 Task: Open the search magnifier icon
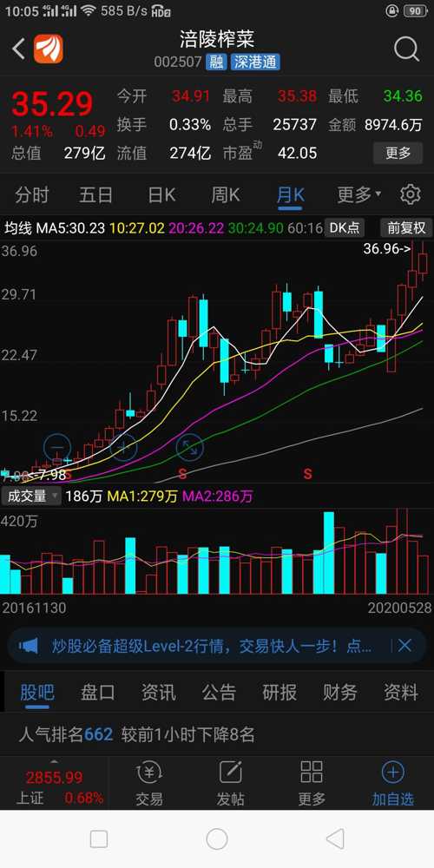(406, 49)
